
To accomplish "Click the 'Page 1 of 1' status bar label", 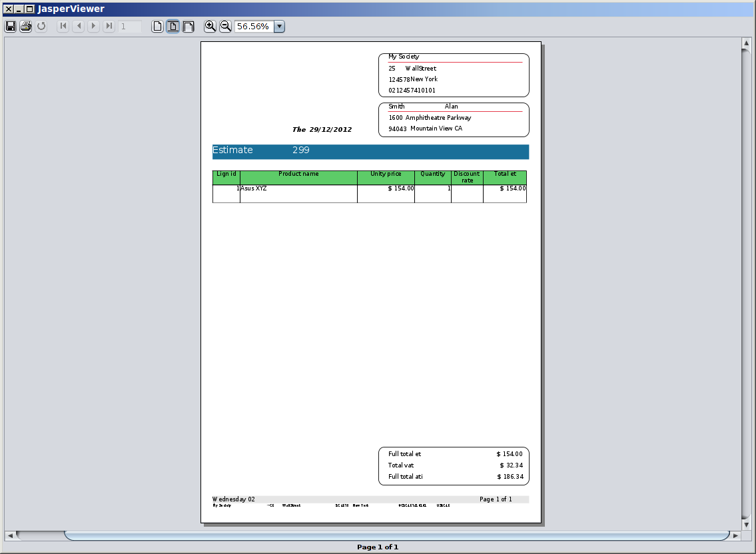I will click(x=378, y=547).
